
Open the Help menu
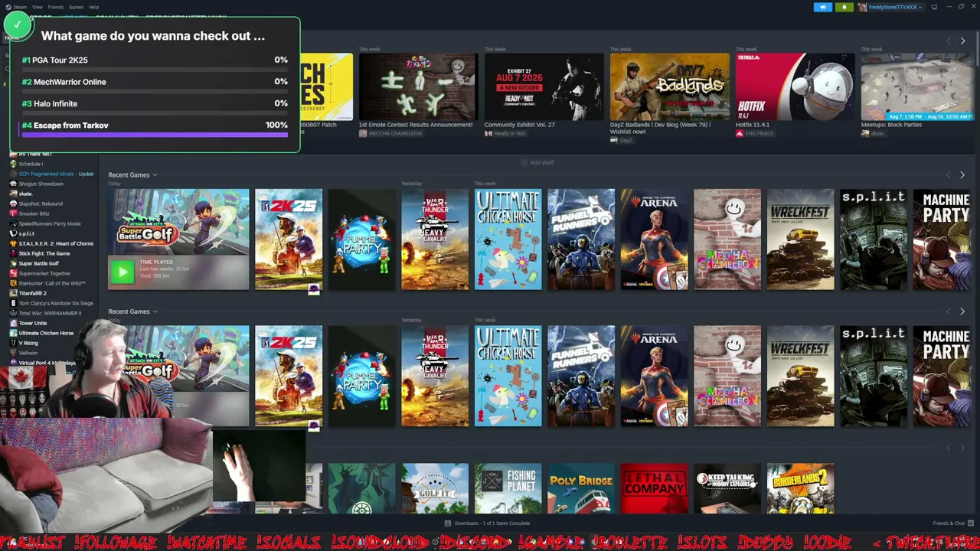coord(93,7)
